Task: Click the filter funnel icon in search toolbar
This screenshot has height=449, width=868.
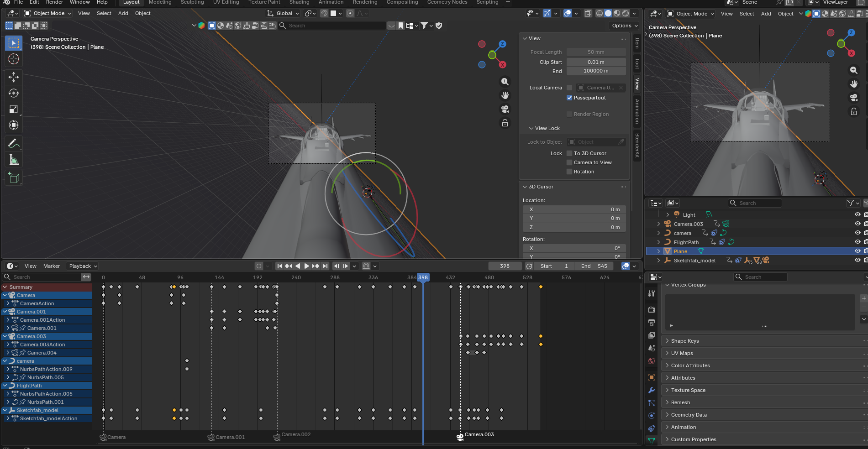Action: 424,26
